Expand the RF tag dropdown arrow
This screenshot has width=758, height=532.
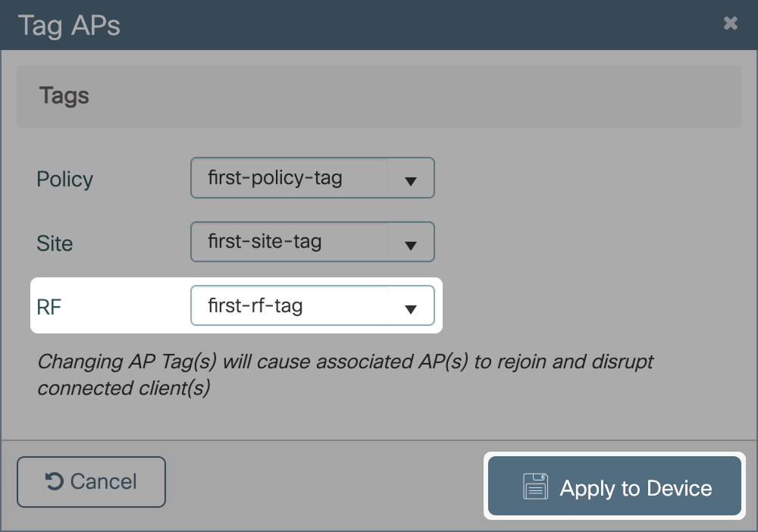411,308
